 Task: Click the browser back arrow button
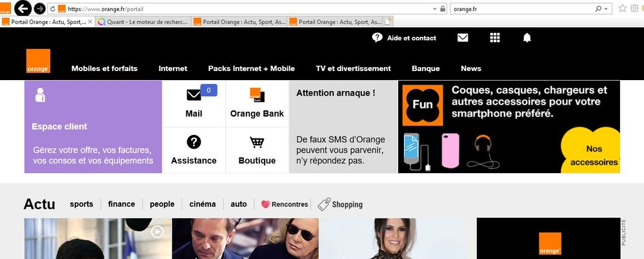click(x=23, y=8)
